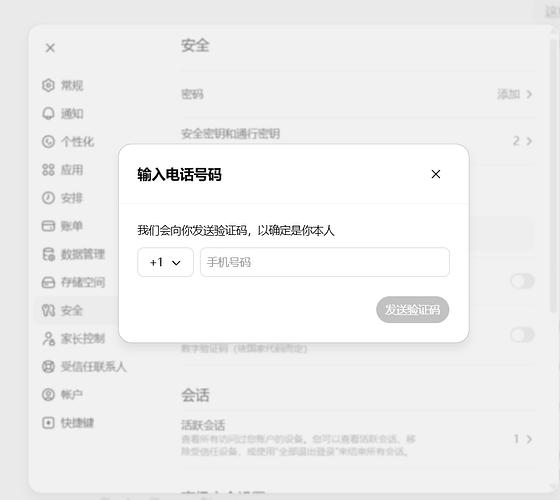Open the +1 country code dropdown
Viewport: 560px width, 500px height.
[x=165, y=262]
